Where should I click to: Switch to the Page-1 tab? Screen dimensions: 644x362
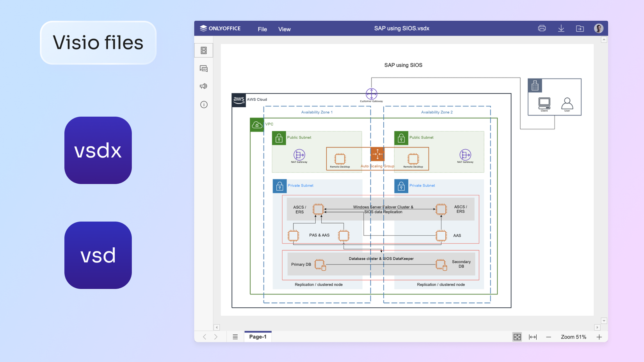pyautogui.click(x=258, y=336)
